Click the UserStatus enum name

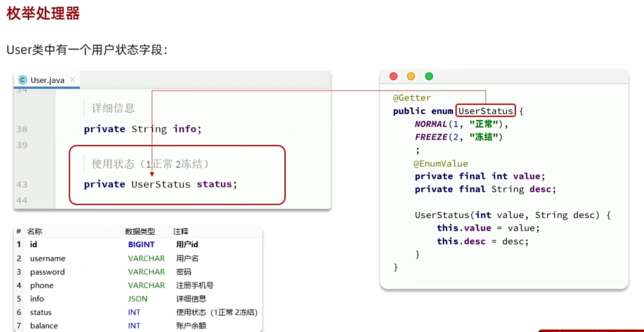486,111
